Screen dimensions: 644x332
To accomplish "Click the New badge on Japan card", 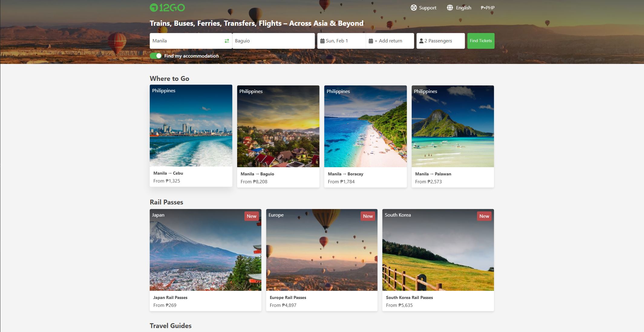I will pos(251,216).
